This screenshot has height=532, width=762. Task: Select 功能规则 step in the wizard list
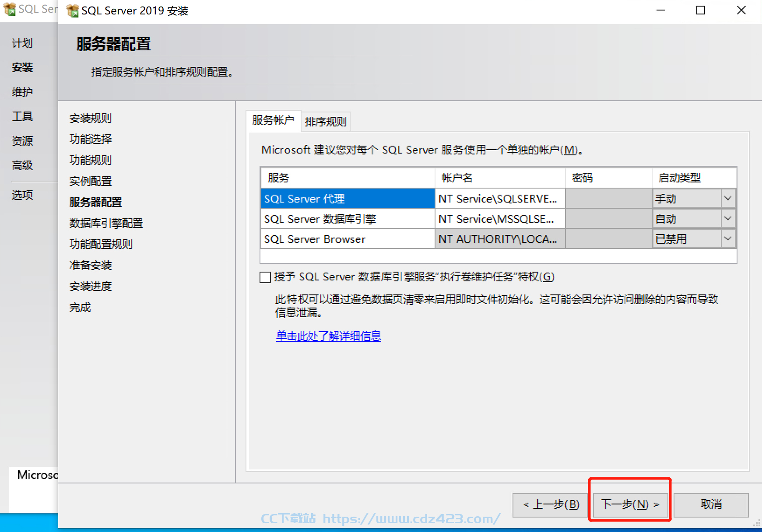(x=91, y=160)
